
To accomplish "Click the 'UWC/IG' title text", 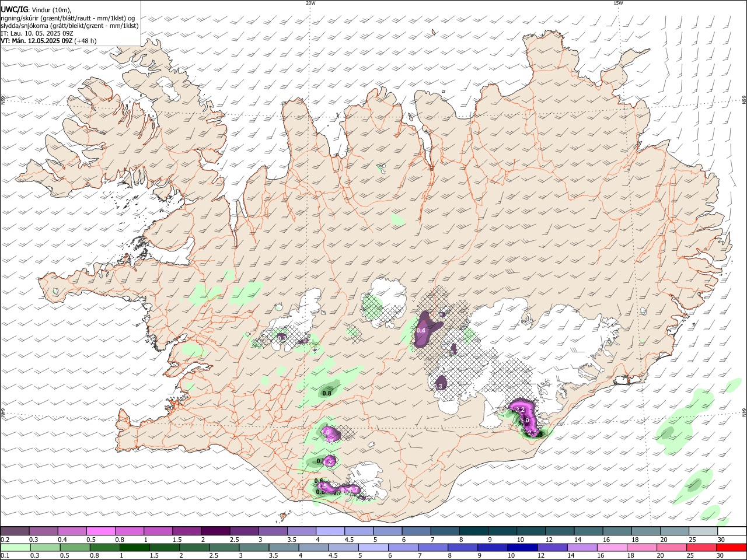I will coord(14,9).
